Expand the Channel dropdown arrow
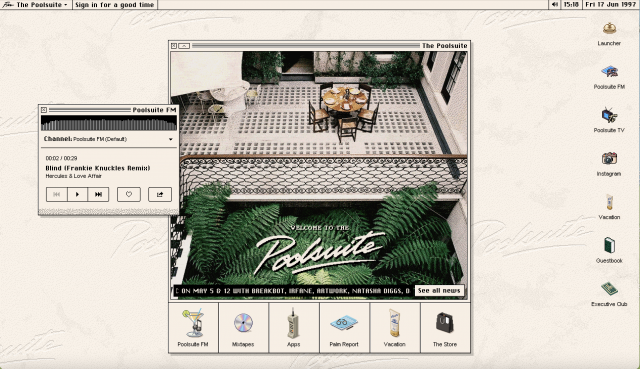This screenshot has height=369, width=640. coord(171,139)
